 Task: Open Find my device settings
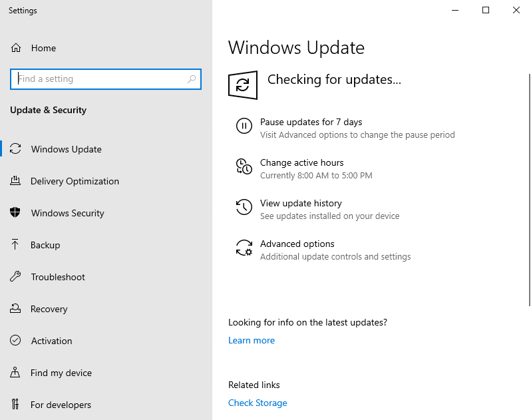61,373
